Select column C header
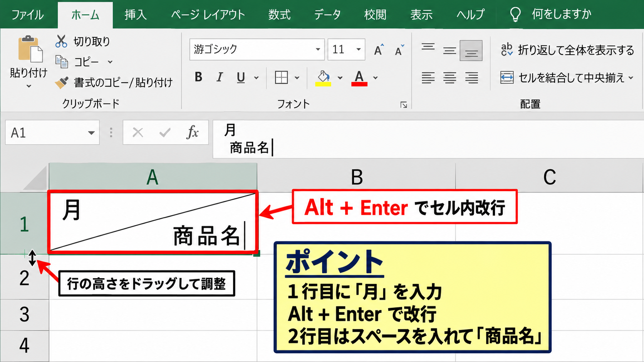This screenshot has width=644, height=362. click(x=550, y=177)
